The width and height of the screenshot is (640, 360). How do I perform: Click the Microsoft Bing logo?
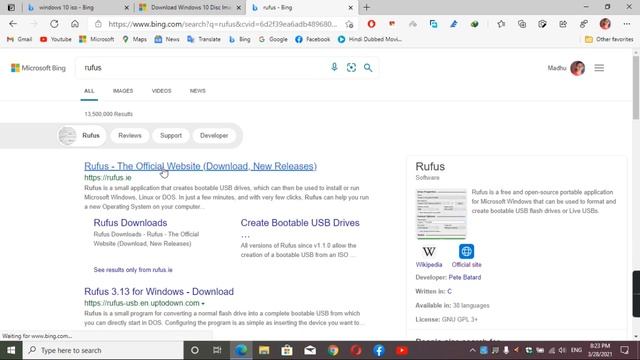pos(38,68)
